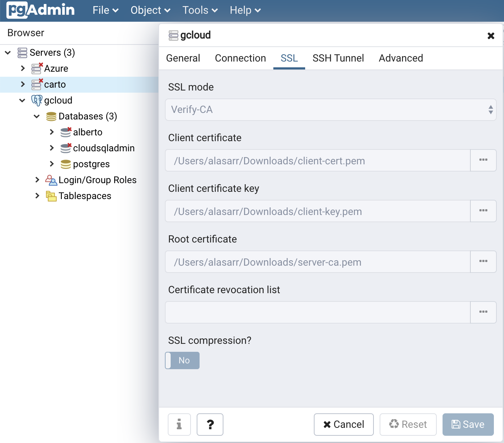Click the Tablespaces folder icon

click(x=51, y=196)
